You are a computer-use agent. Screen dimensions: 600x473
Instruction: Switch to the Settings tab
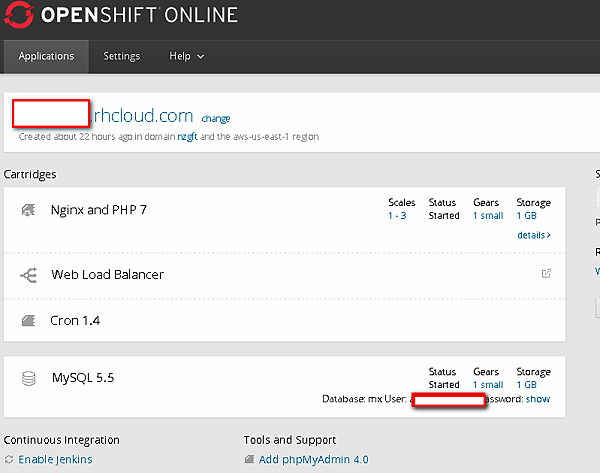122,56
